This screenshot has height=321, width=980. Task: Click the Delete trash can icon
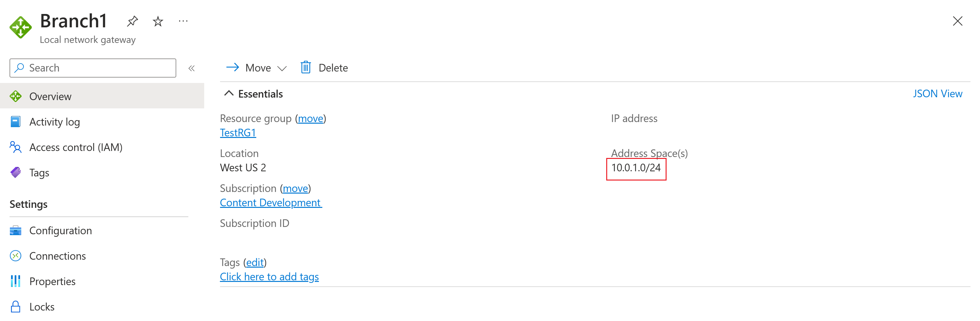pyautogui.click(x=306, y=68)
